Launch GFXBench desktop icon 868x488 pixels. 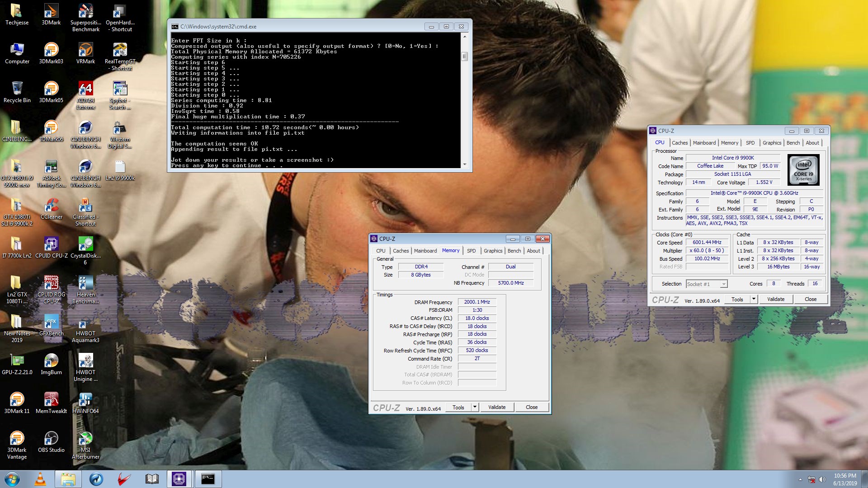[51, 325]
